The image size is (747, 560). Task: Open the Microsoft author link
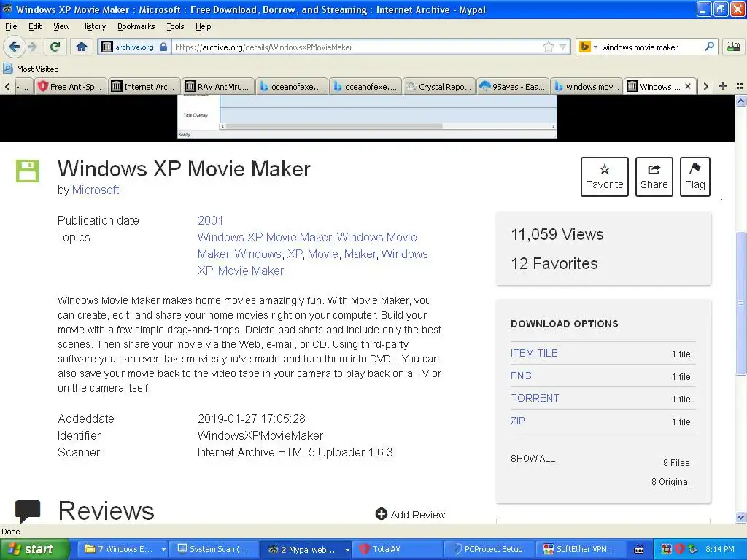click(x=96, y=190)
